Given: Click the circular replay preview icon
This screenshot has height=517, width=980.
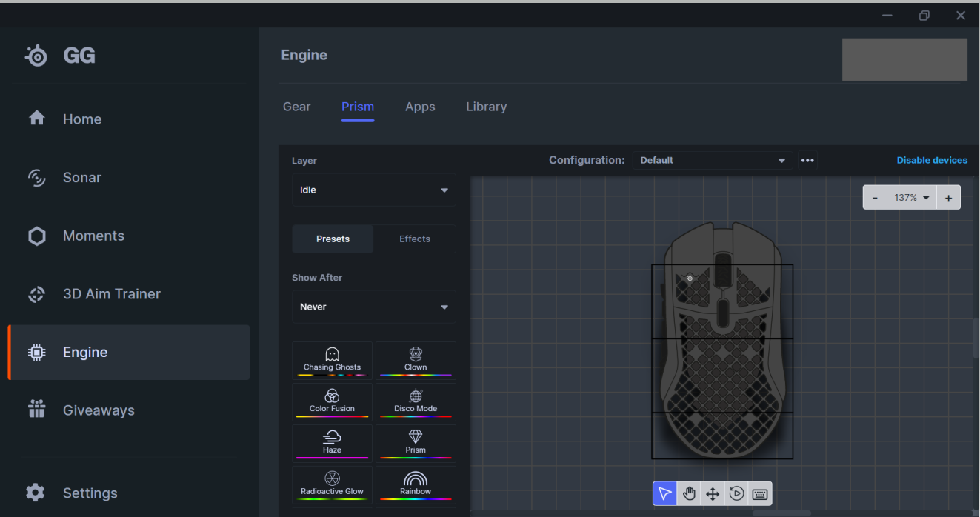Looking at the screenshot, I should [x=736, y=494].
